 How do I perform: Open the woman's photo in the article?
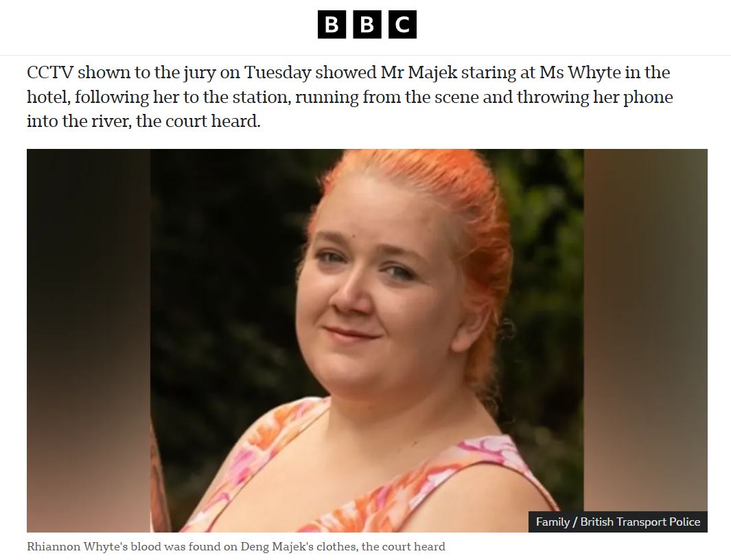point(367,340)
